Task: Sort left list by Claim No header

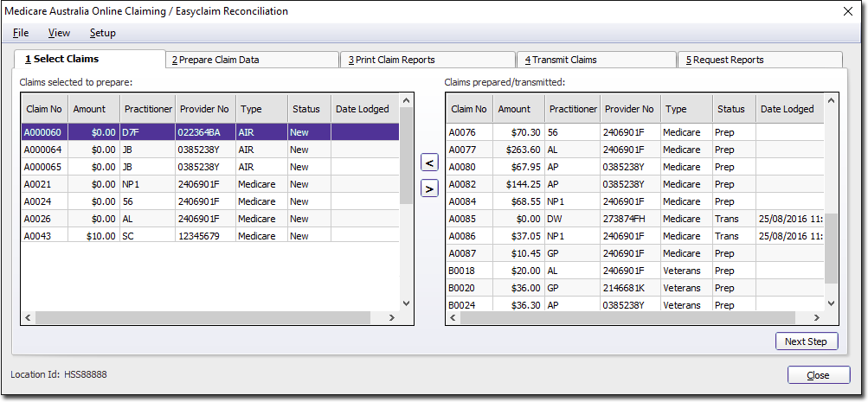Action: click(44, 109)
